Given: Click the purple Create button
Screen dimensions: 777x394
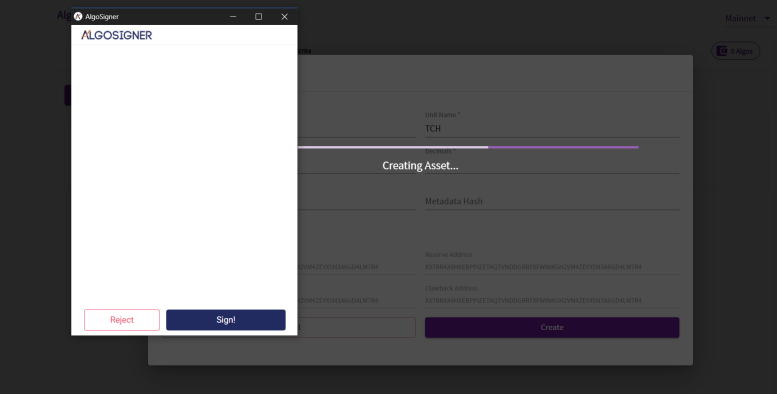Looking at the screenshot, I should pyautogui.click(x=552, y=328).
